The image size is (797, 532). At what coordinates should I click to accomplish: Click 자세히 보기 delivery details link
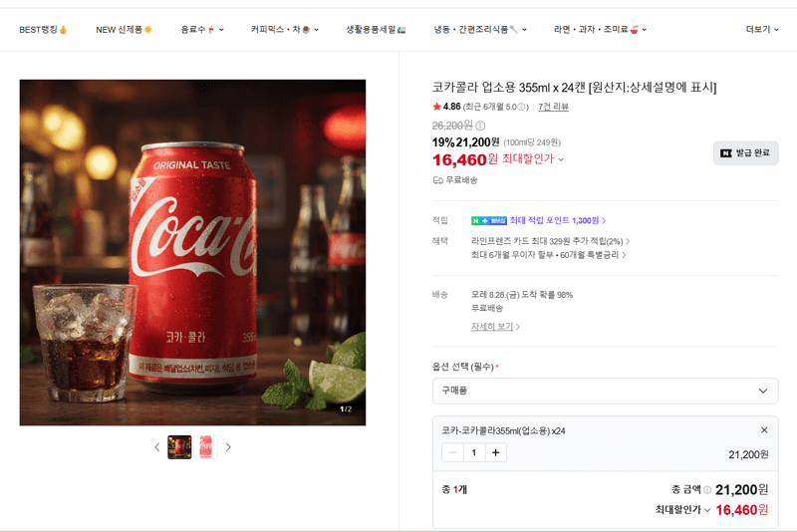click(x=495, y=326)
